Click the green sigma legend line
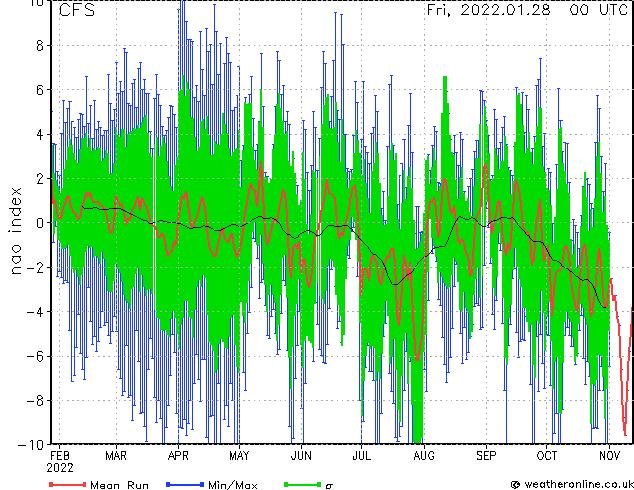The width and height of the screenshot is (634, 490). point(302,484)
